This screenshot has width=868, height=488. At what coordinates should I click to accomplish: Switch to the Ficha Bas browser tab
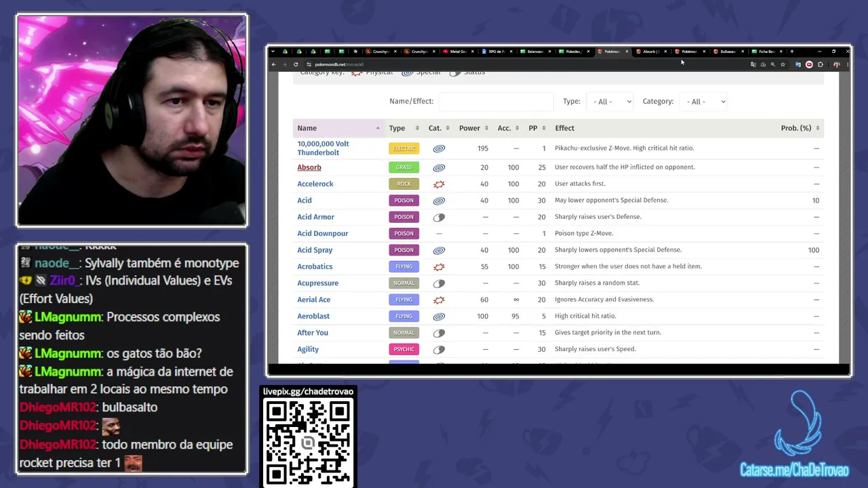(x=767, y=52)
